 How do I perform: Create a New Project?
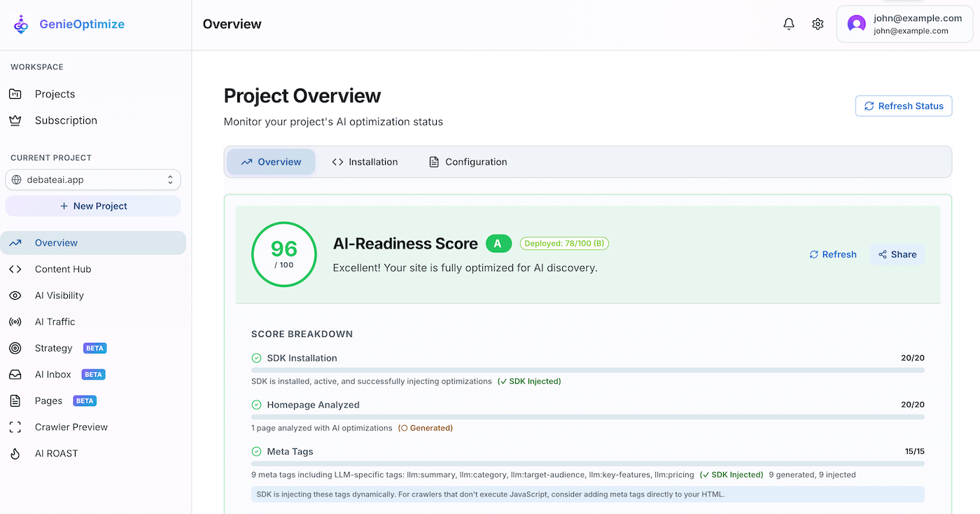click(x=93, y=205)
